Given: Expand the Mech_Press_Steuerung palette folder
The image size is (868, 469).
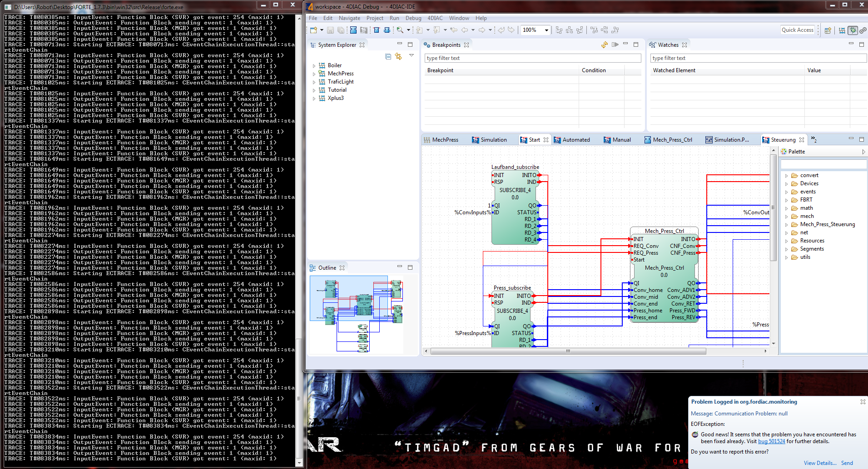Looking at the screenshot, I should (x=786, y=225).
